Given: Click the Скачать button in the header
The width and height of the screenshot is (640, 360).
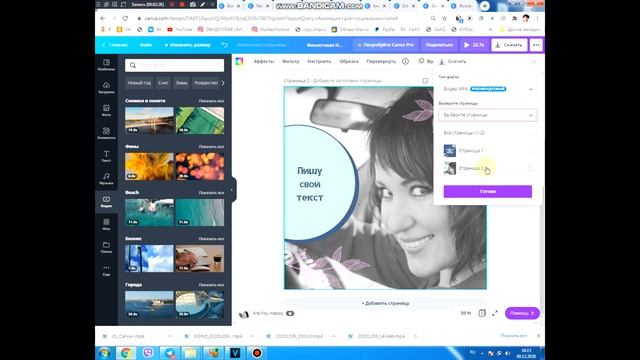Looking at the screenshot, I should click(509, 45).
